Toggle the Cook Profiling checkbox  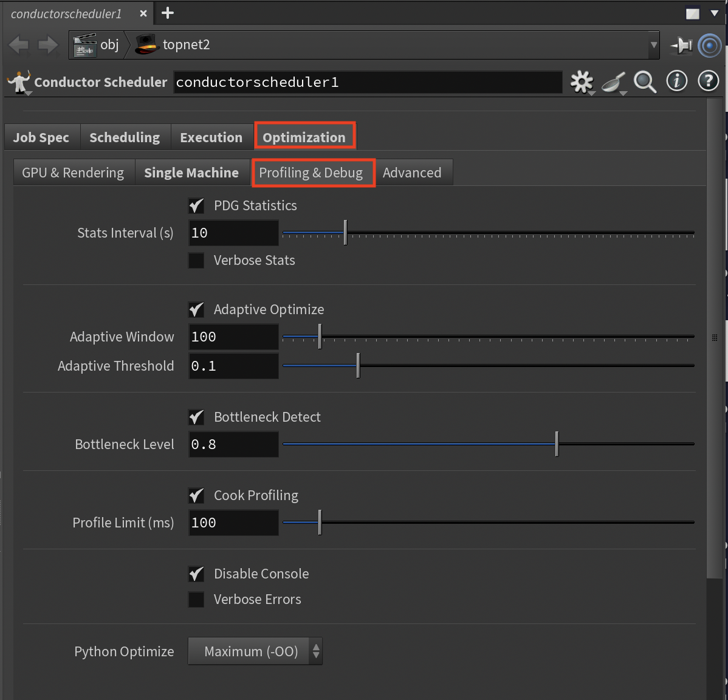196,496
